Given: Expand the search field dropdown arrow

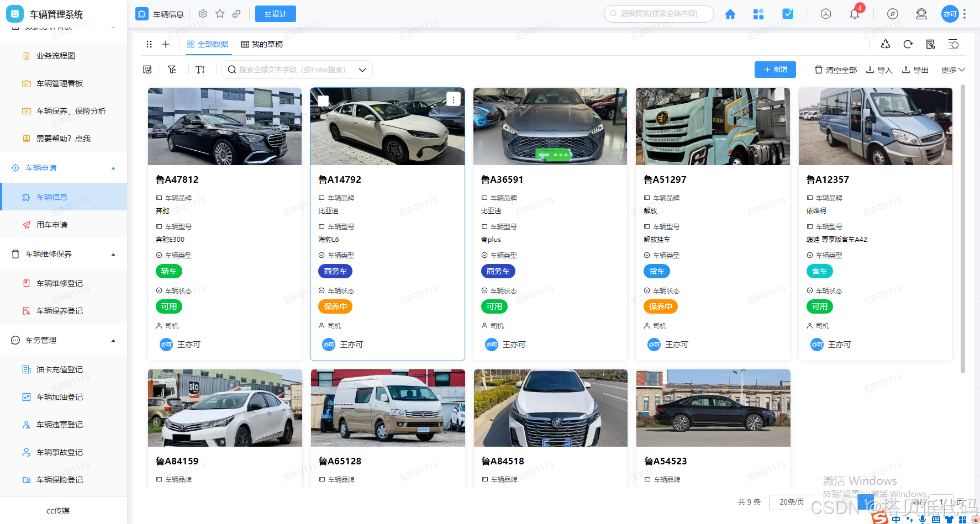Looking at the screenshot, I should tap(362, 70).
